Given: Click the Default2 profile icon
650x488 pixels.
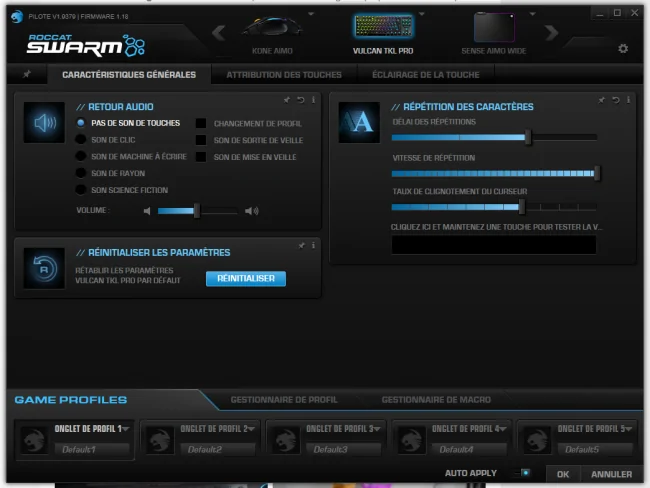Looking at the screenshot, I should pos(160,440).
